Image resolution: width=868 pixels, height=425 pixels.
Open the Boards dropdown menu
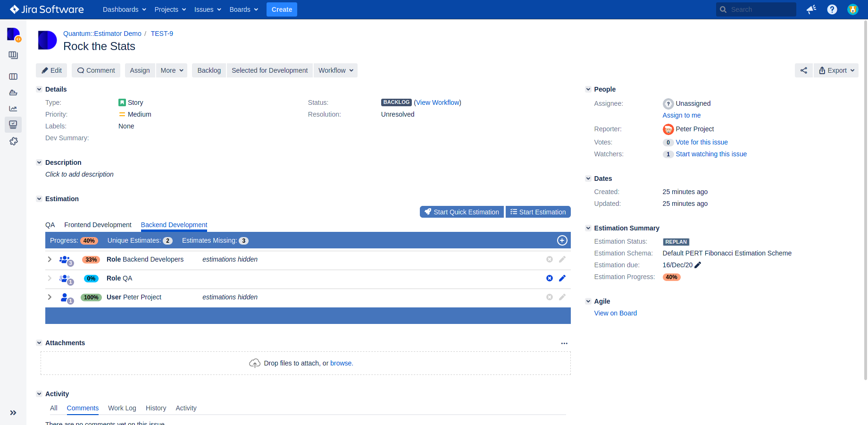tap(244, 9)
